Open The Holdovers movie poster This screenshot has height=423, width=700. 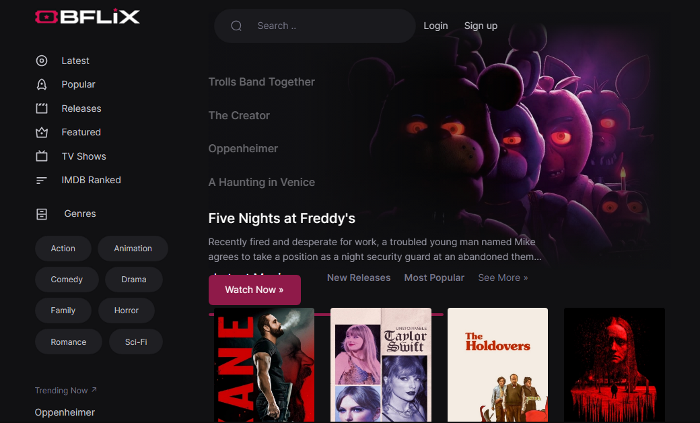pyautogui.click(x=498, y=365)
